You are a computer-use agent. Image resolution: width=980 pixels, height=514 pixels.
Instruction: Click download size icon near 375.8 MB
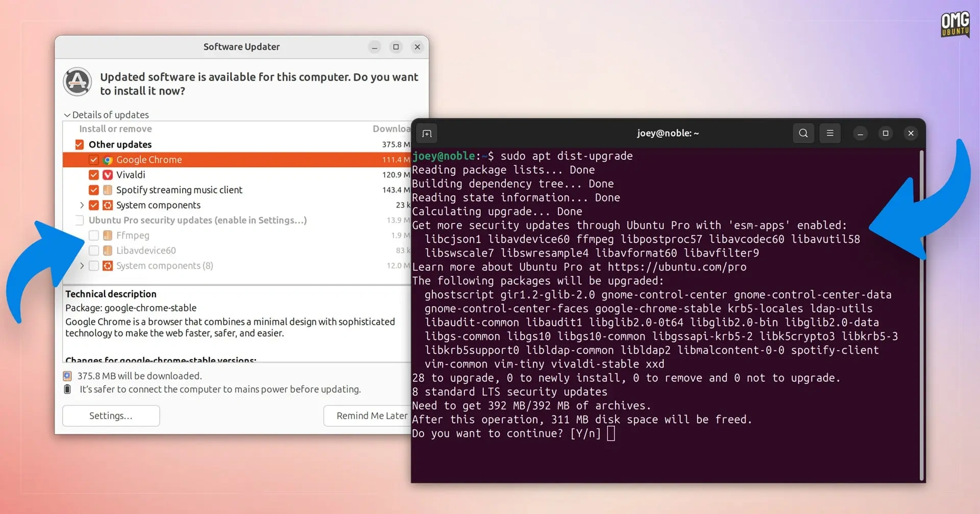click(67, 376)
